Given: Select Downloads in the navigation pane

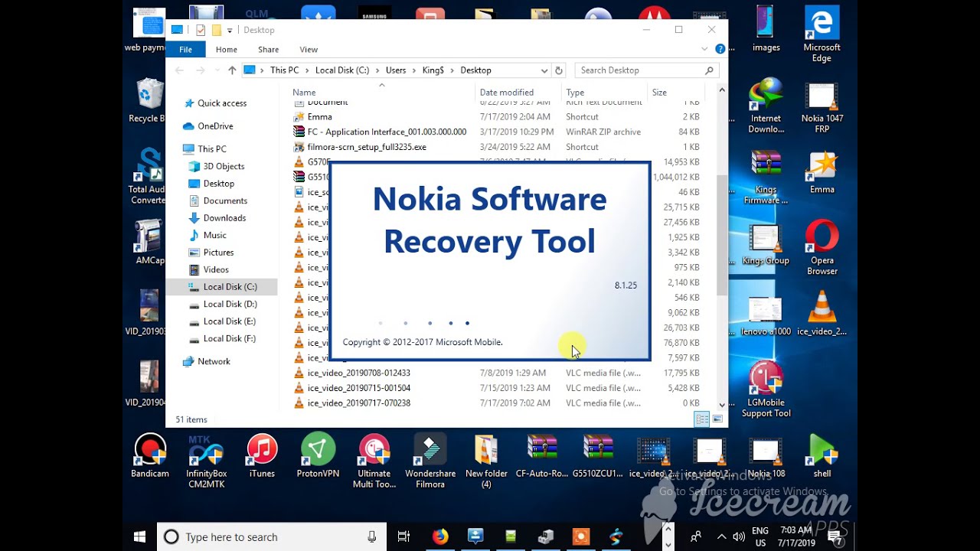Looking at the screenshot, I should pyautogui.click(x=224, y=218).
